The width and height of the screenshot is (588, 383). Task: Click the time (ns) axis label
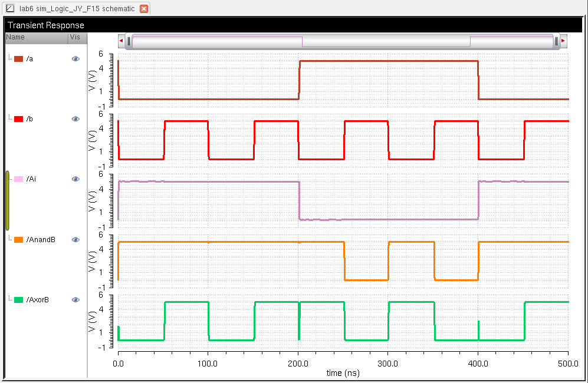pyautogui.click(x=343, y=373)
